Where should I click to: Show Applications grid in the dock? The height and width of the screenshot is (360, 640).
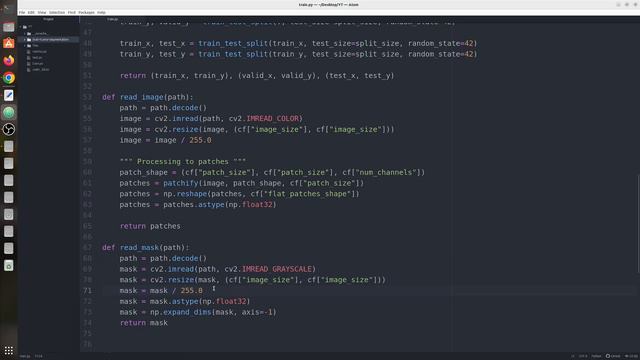[x=9, y=350]
